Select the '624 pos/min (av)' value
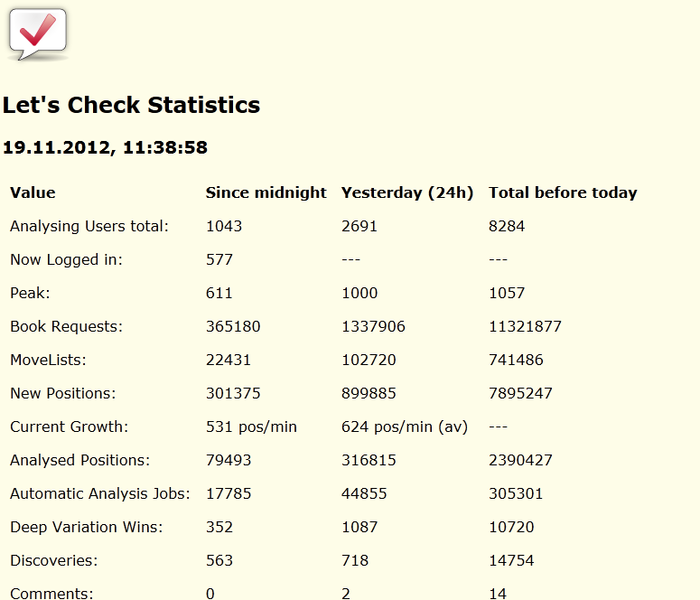700x600 pixels. (405, 427)
